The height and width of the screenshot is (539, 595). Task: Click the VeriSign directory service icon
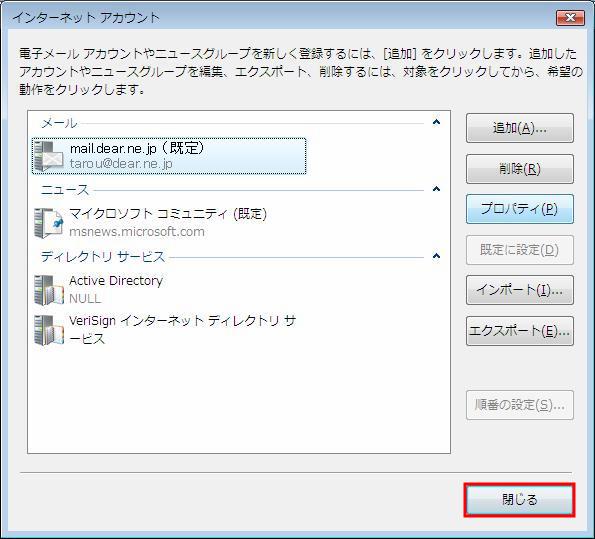point(48,331)
